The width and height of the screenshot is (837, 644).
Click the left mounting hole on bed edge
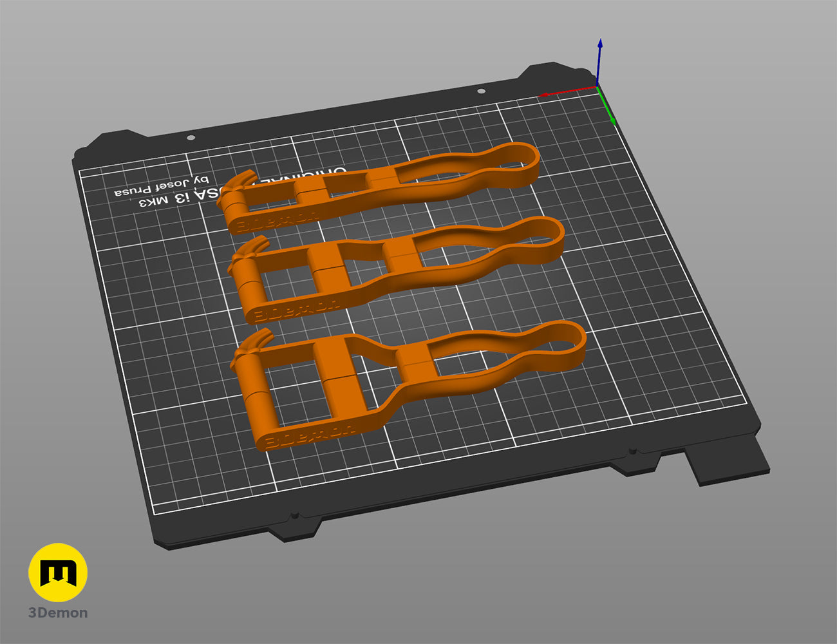coord(191,138)
